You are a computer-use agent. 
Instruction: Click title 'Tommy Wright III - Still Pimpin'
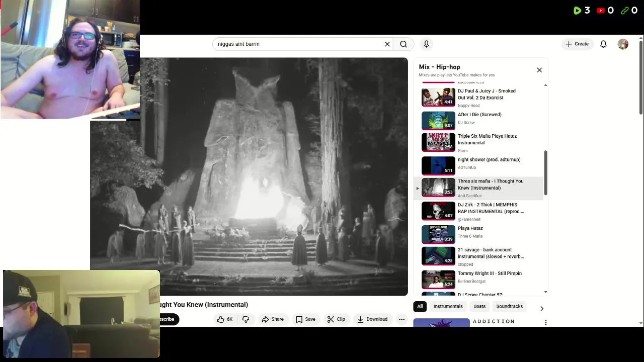point(490,274)
